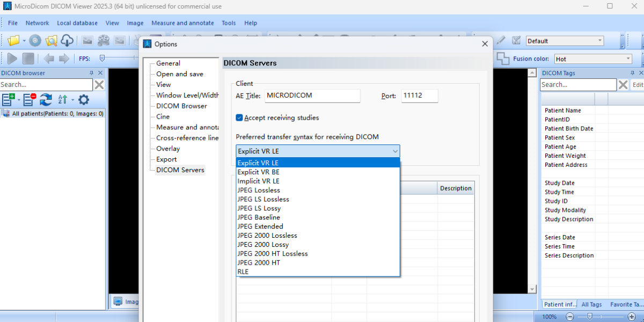Click the CD/DVD disc scan icon
This screenshot has height=322, width=644.
[x=35, y=41]
